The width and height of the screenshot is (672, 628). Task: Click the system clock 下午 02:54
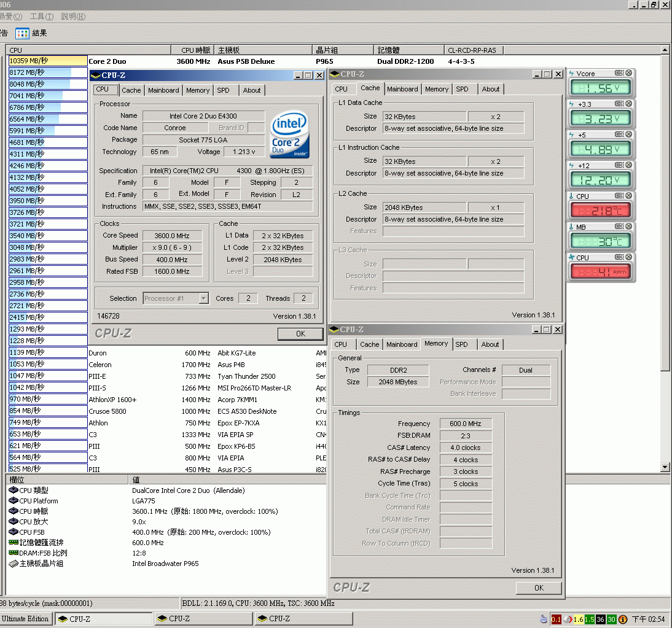pos(649,619)
